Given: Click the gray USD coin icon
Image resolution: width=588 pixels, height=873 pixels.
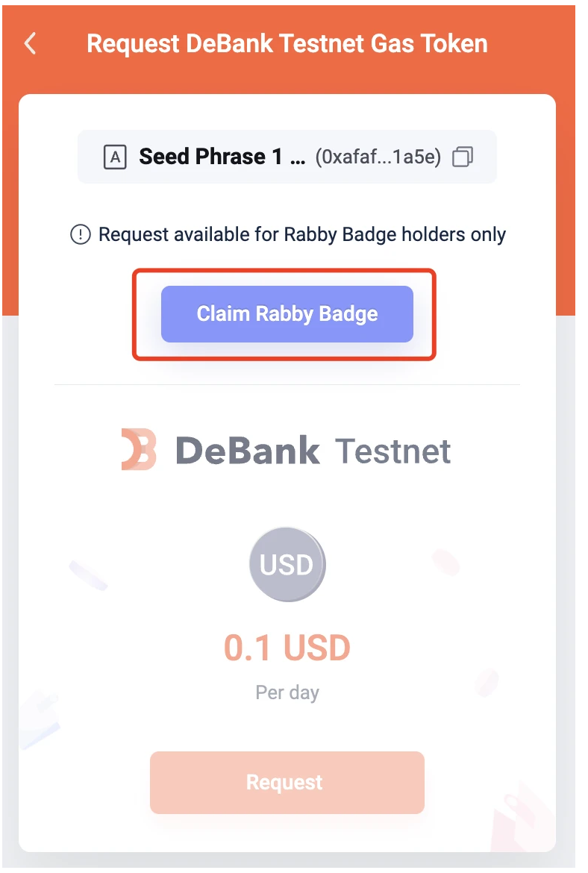Looking at the screenshot, I should (287, 564).
